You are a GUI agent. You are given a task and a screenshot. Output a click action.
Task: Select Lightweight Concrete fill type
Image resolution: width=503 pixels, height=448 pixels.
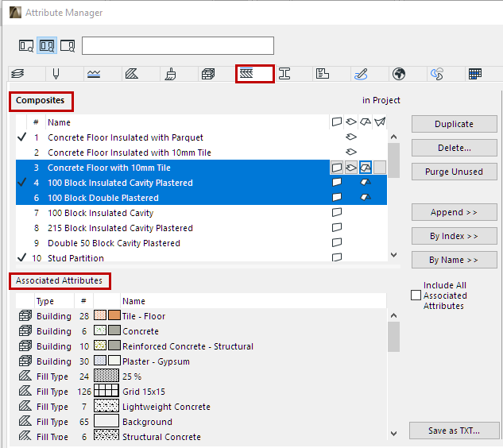point(202,407)
